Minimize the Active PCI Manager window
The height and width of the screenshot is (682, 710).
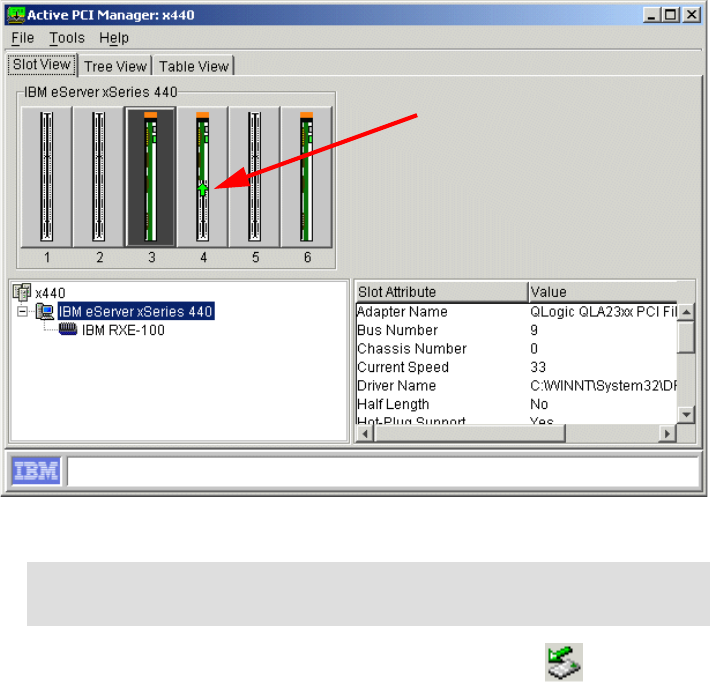651,15
